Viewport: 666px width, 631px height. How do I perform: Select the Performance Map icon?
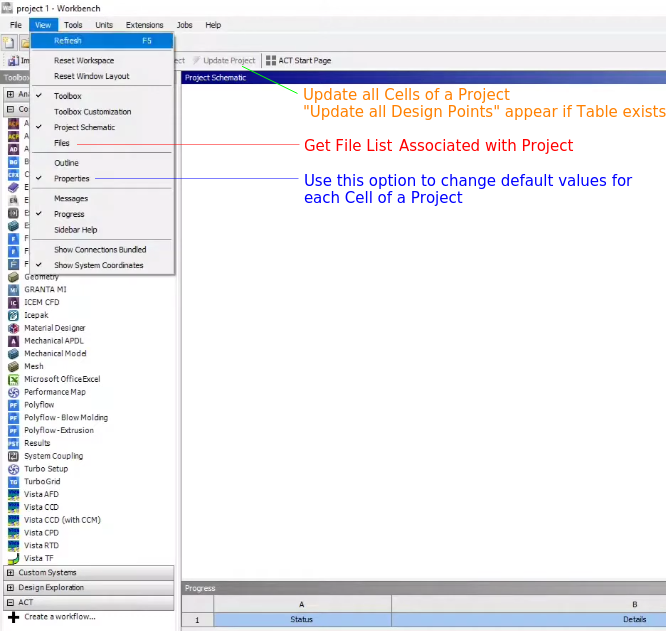tap(14, 393)
